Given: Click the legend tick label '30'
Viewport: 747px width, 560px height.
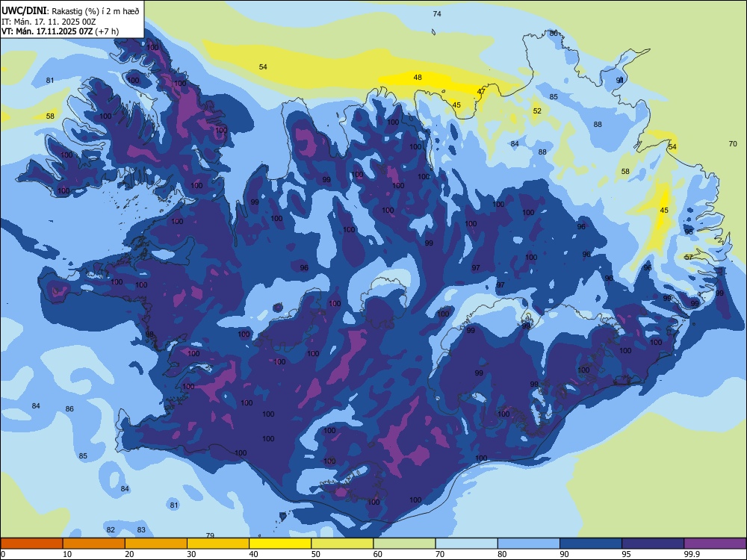Looking at the screenshot, I should tap(191, 554).
